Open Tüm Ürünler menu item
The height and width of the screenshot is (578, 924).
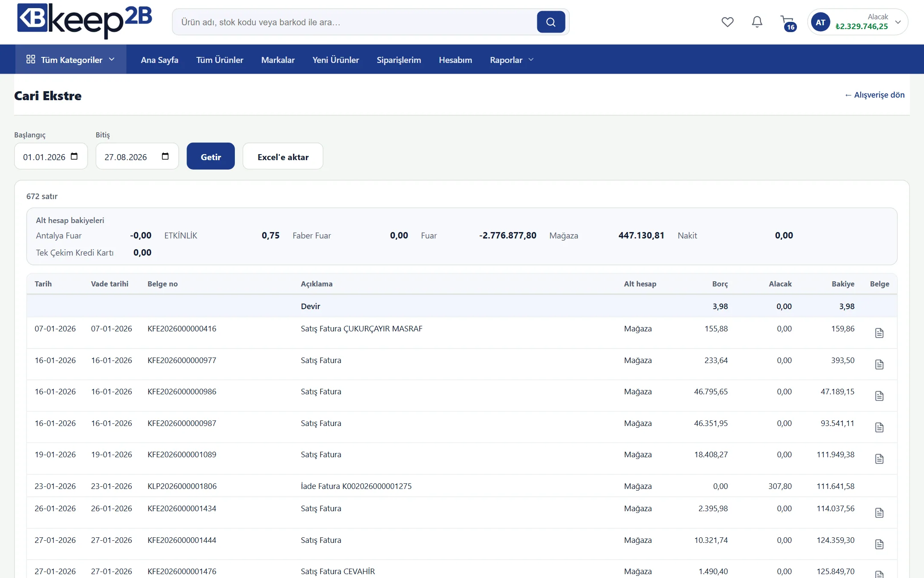219,60
